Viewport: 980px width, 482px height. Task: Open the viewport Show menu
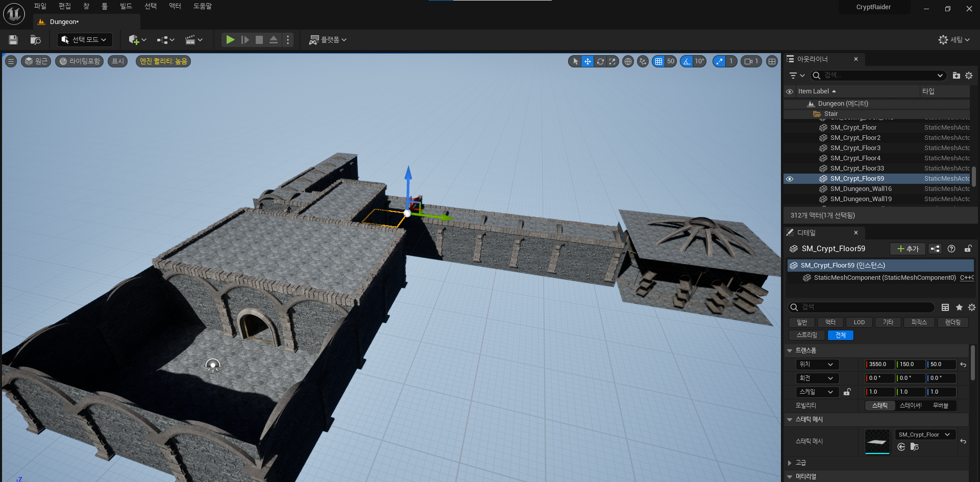tap(118, 61)
